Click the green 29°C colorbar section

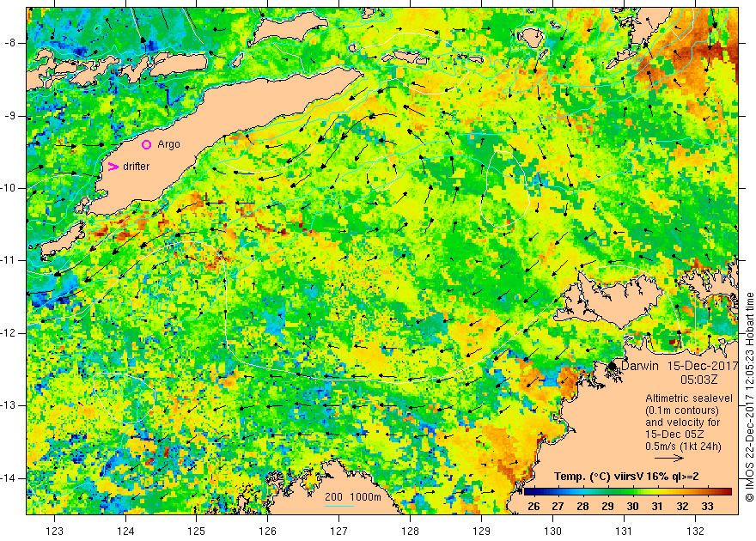607,492
